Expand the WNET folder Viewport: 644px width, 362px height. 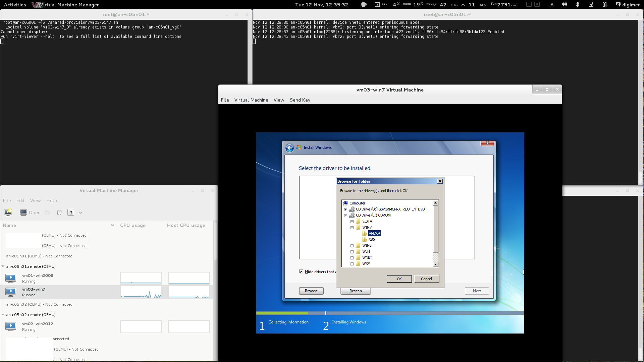(x=352, y=258)
